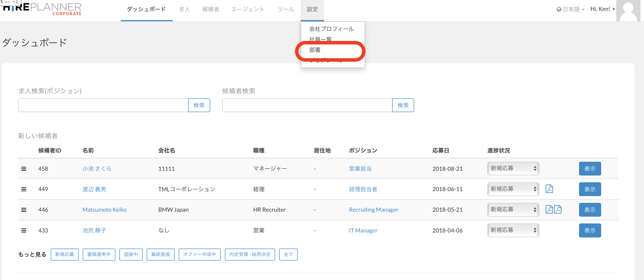The width and height of the screenshot is (644, 280).
Task: Click the hamburger icon for candidate 446
Action: pos(24,210)
